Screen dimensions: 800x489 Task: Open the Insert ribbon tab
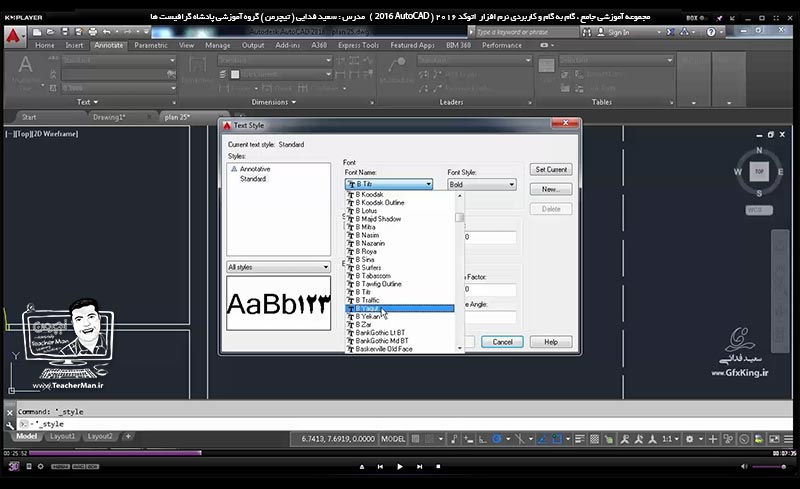point(74,45)
